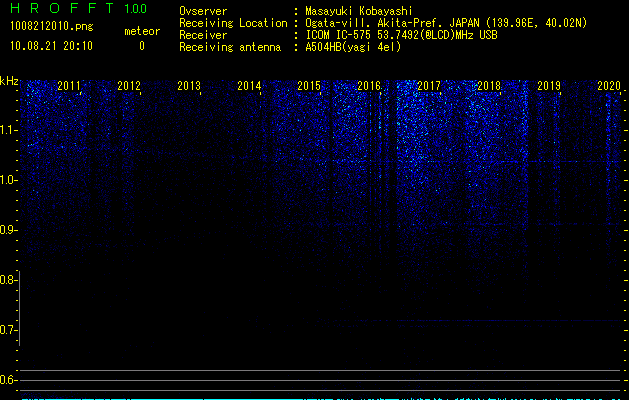Select observer name Masayuki Kobayashi
Viewport: 629px width, 400px height.
[359, 11]
